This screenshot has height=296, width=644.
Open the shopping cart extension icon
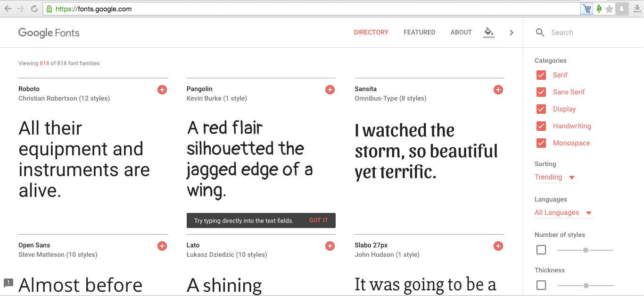(x=586, y=9)
